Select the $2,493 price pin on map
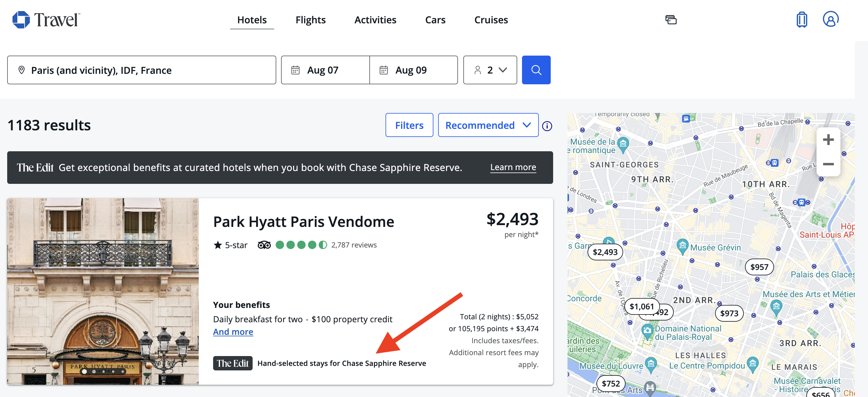Viewport: 868px width, 397px height. 605,252
